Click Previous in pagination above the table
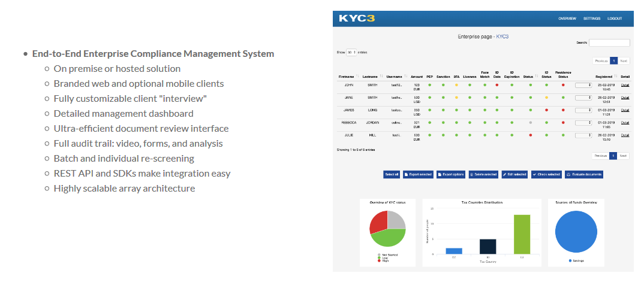644x282 pixels. tap(601, 60)
